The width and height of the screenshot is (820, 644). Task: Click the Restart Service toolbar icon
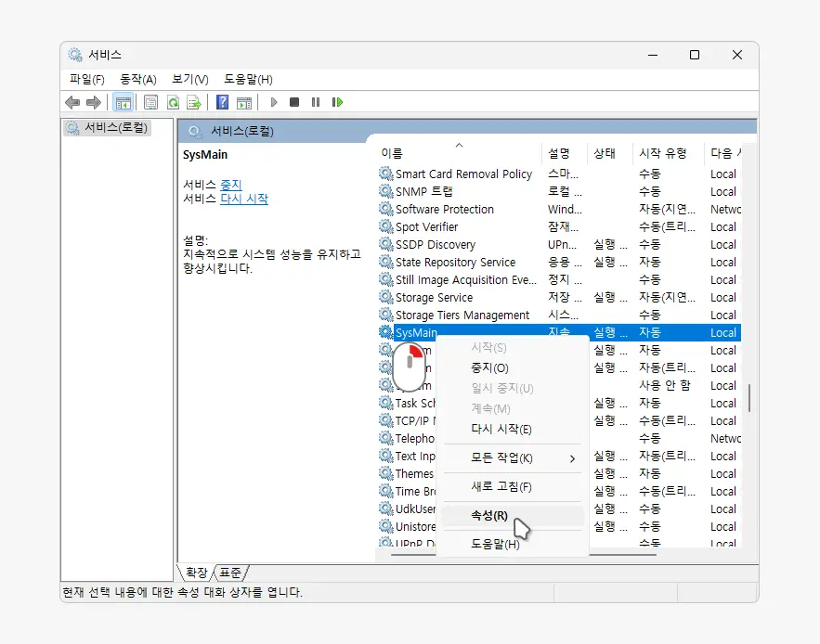(x=337, y=102)
